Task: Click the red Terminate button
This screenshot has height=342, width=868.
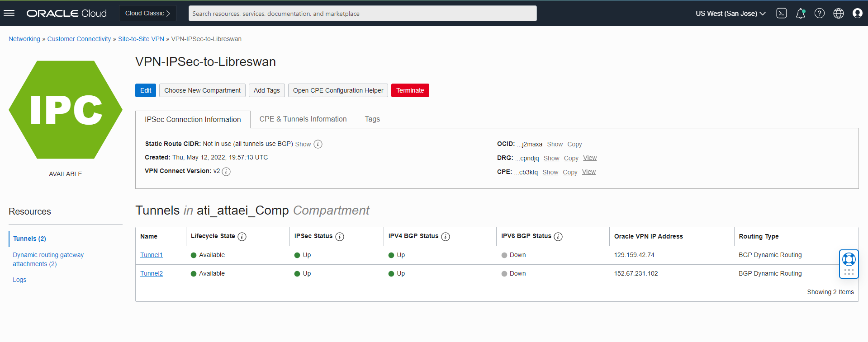Action: point(410,90)
